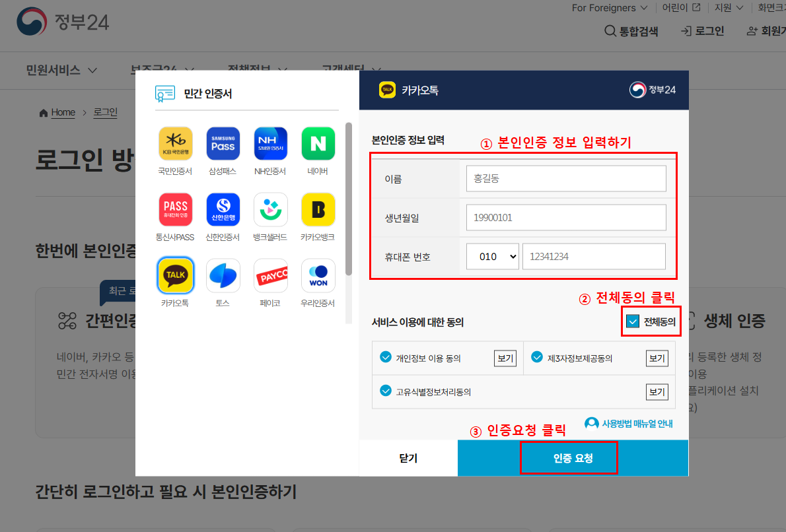
Task: Click the Home breadcrumb house icon
Action: (44, 113)
